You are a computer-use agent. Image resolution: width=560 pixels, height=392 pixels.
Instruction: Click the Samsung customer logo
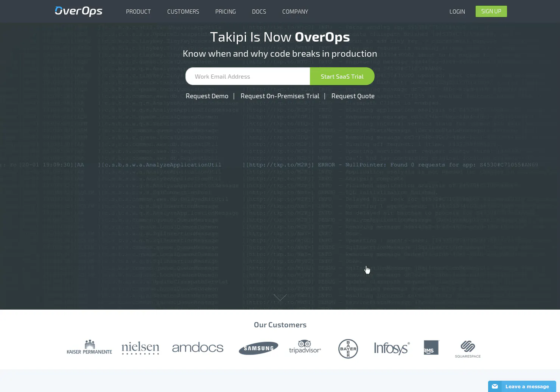pos(258,348)
